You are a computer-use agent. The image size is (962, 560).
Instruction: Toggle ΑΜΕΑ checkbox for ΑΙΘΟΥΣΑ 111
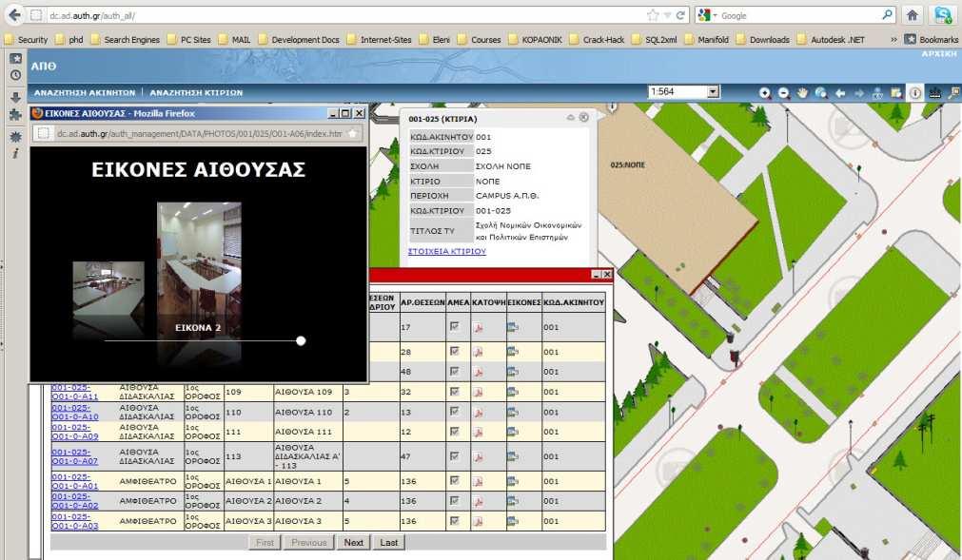click(455, 431)
